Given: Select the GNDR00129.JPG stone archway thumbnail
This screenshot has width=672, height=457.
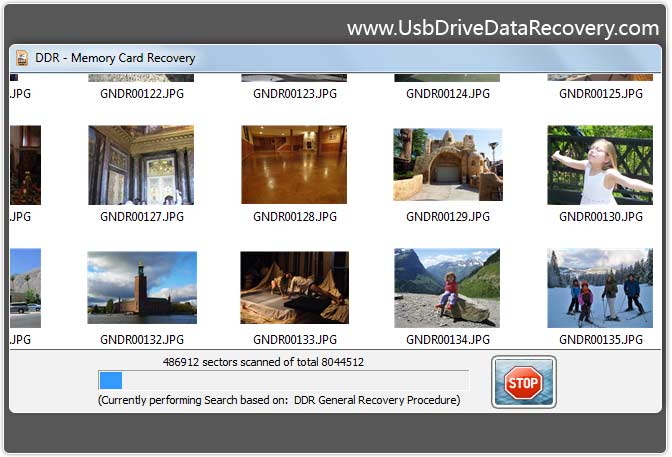Looking at the screenshot, I should [x=448, y=165].
